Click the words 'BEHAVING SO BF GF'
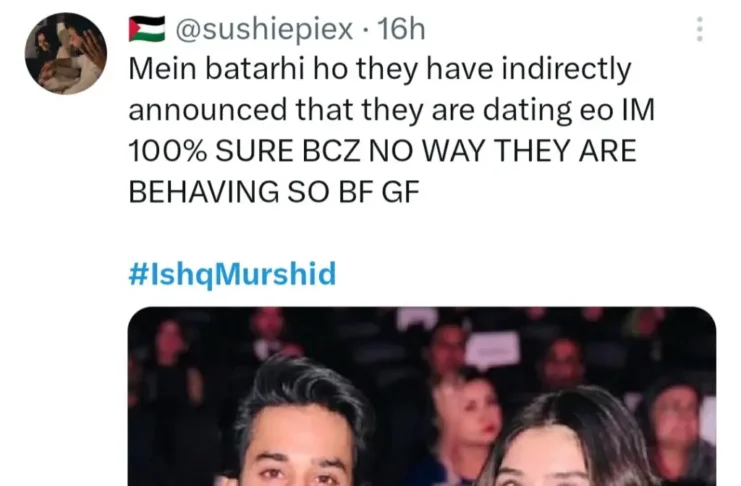 click(x=274, y=192)
